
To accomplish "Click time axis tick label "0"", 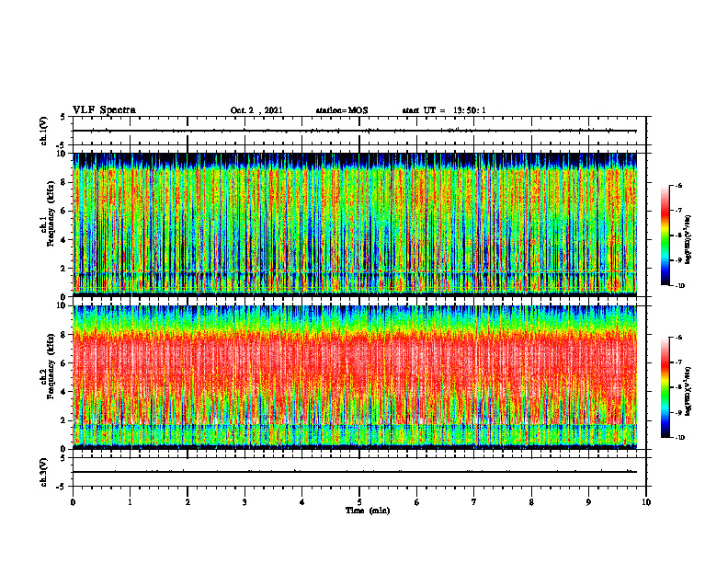I will (x=73, y=502).
